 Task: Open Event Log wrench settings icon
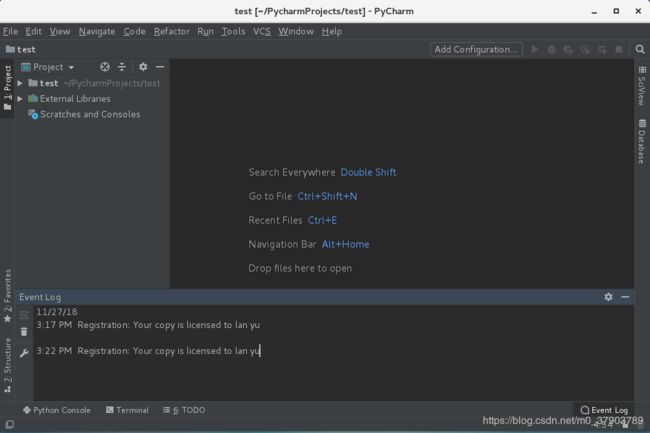tap(24, 353)
